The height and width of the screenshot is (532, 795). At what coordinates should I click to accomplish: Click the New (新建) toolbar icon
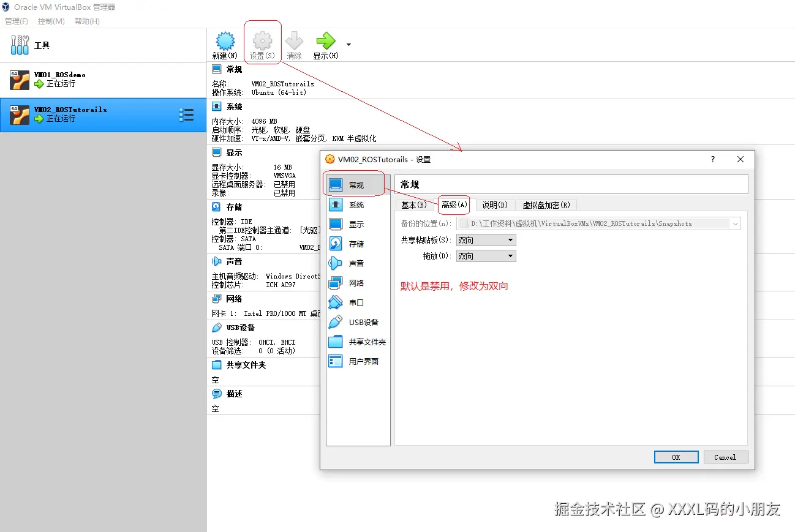coord(225,41)
